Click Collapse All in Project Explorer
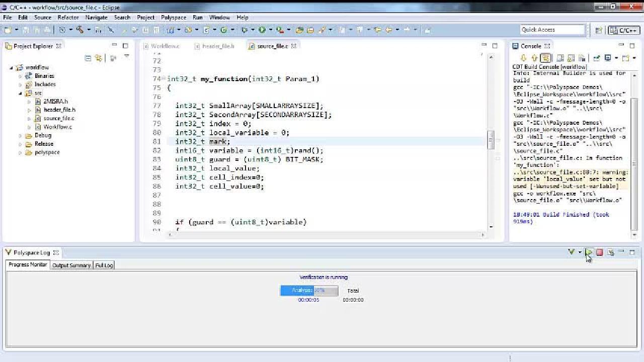 click(x=88, y=58)
